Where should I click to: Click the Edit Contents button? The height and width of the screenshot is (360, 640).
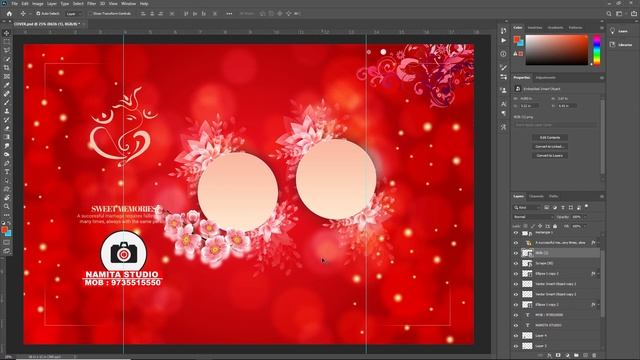coord(550,138)
